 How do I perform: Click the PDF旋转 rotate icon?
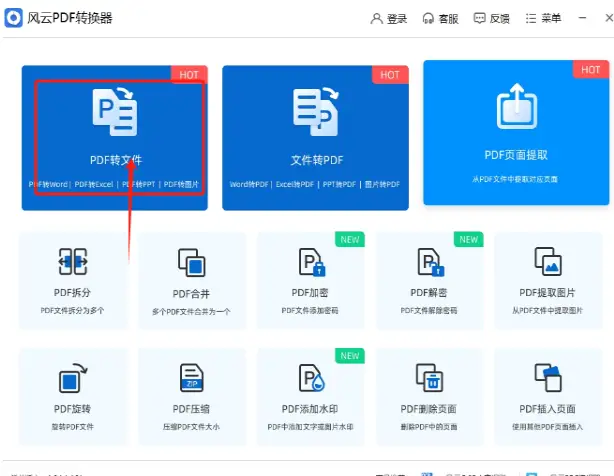[73, 378]
